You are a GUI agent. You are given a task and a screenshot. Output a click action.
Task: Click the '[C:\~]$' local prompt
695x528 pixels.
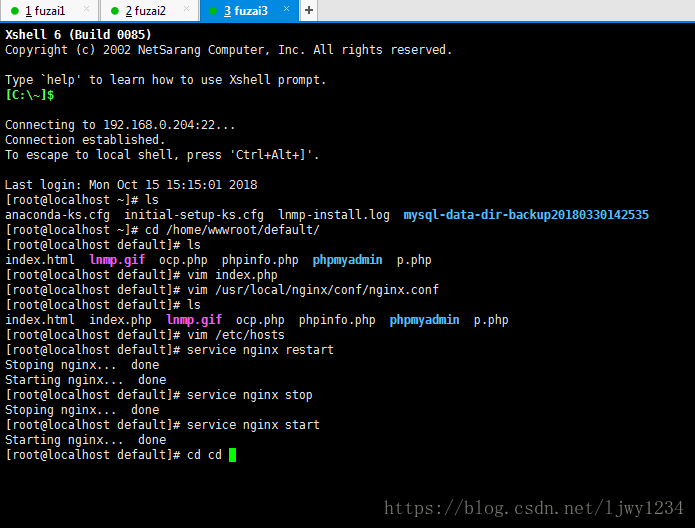[x=30, y=95]
